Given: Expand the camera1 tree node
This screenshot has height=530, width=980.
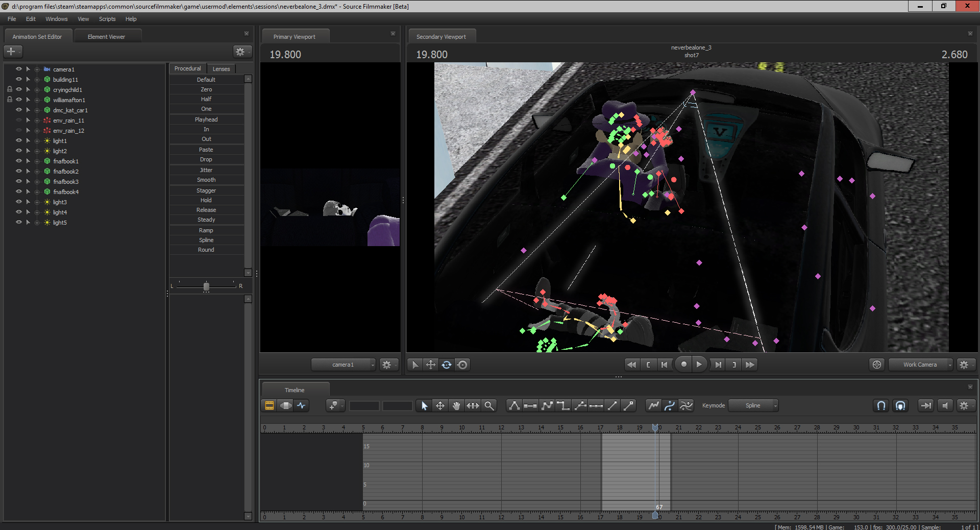Looking at the screenshot, I should [x=37, y=69].
